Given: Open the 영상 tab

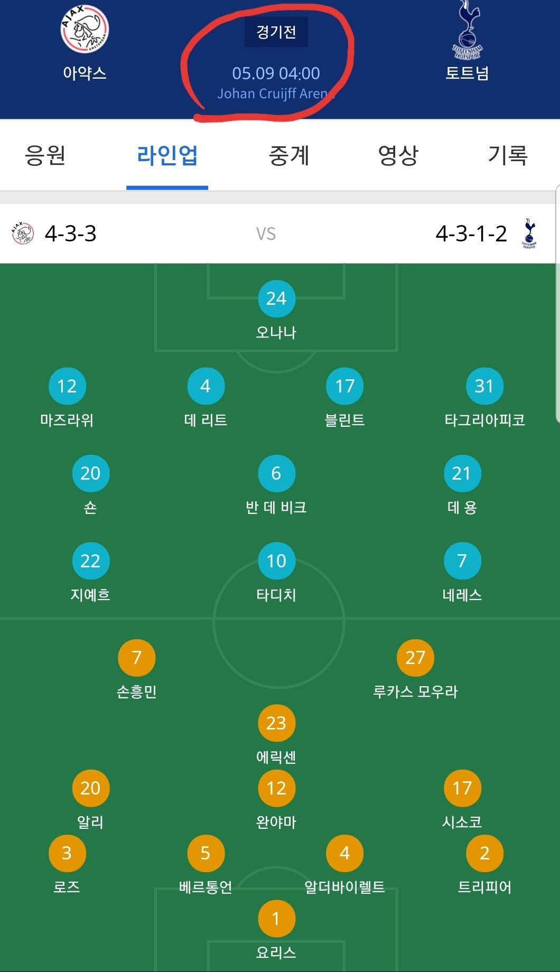Looking at the screenshot, I should [398, 155].
